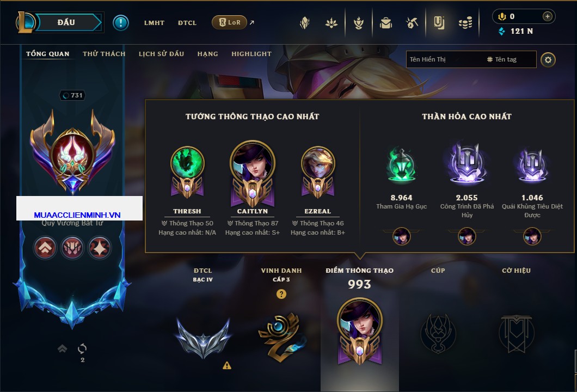Viewport: 577px width, 392px height.
Task: Click the refresh arrows icon under banner
Action: (82, 348)
